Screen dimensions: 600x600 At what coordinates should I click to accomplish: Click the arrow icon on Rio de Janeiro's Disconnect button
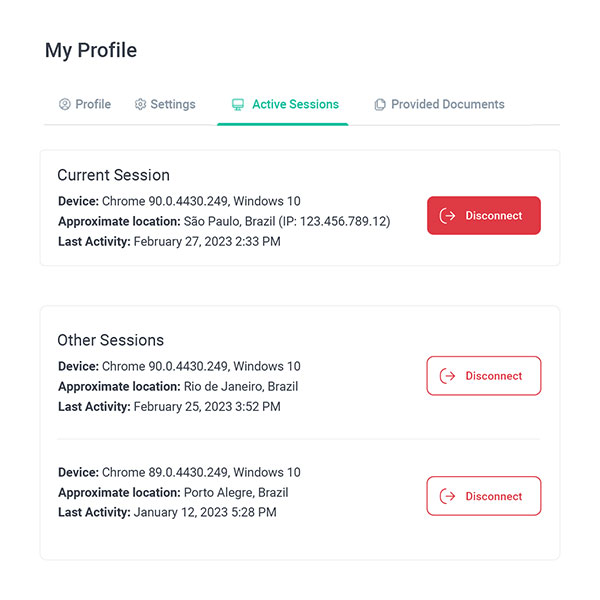448,376
